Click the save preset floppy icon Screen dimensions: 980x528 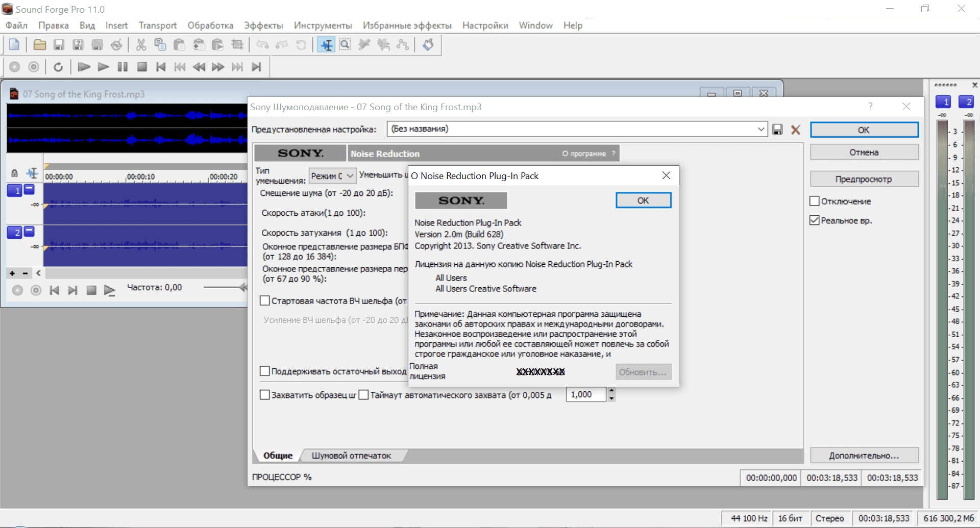click(x=777, y=130)
